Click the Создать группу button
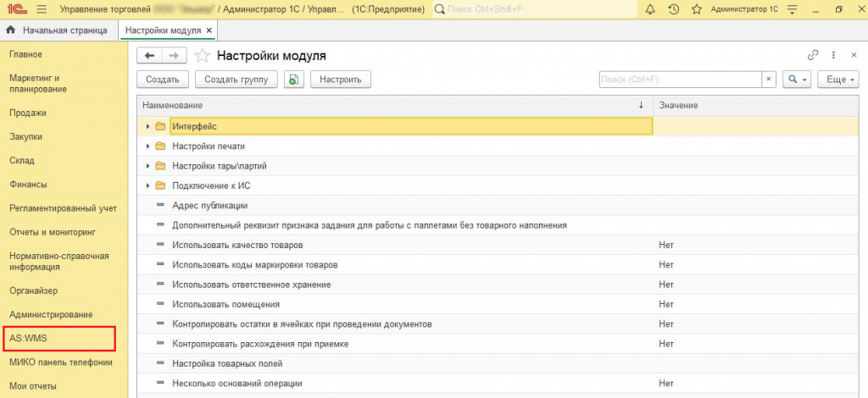This screenshot has width=868, height=398. (x=236, y=80)
